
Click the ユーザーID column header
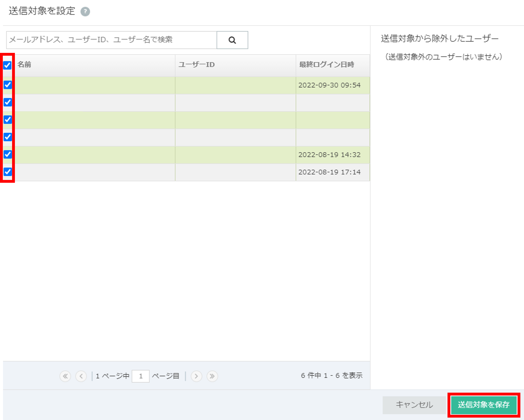(196, 65)
